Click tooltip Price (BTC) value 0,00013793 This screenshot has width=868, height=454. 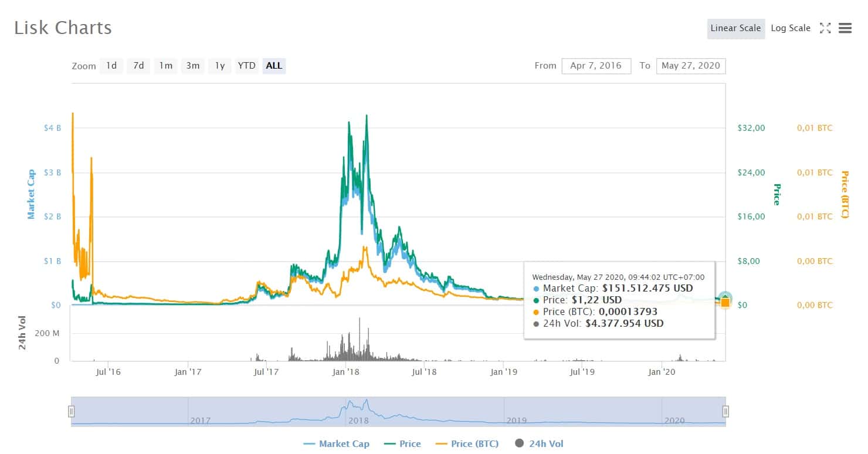coord(629,311)
